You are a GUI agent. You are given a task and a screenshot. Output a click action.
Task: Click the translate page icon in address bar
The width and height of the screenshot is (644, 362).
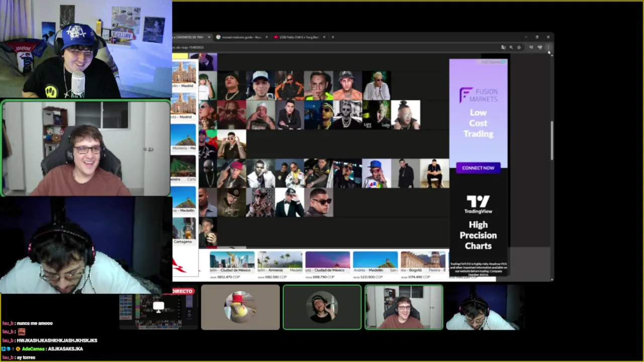[x=503, y=47]
